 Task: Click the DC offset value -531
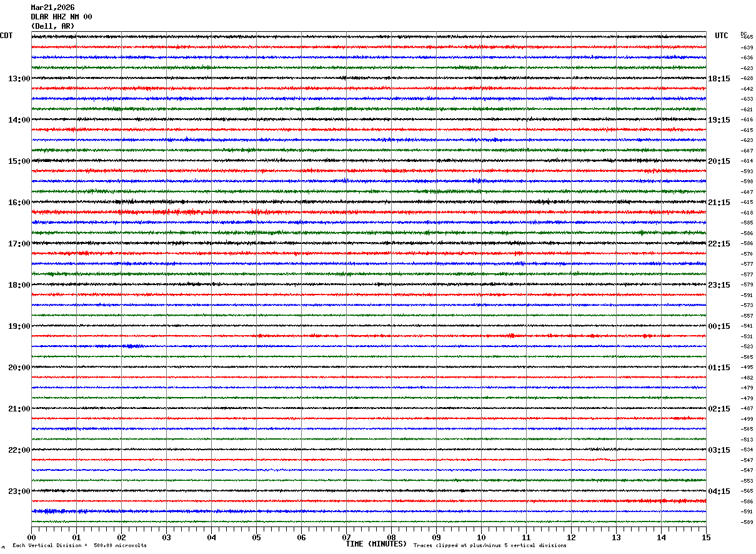[x=747, y=336]
